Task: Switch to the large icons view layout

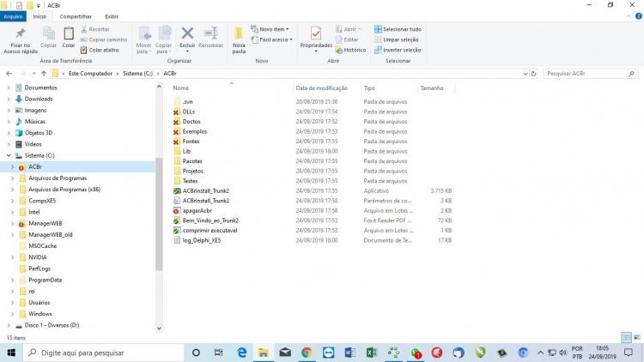Action: coord(636,337)
